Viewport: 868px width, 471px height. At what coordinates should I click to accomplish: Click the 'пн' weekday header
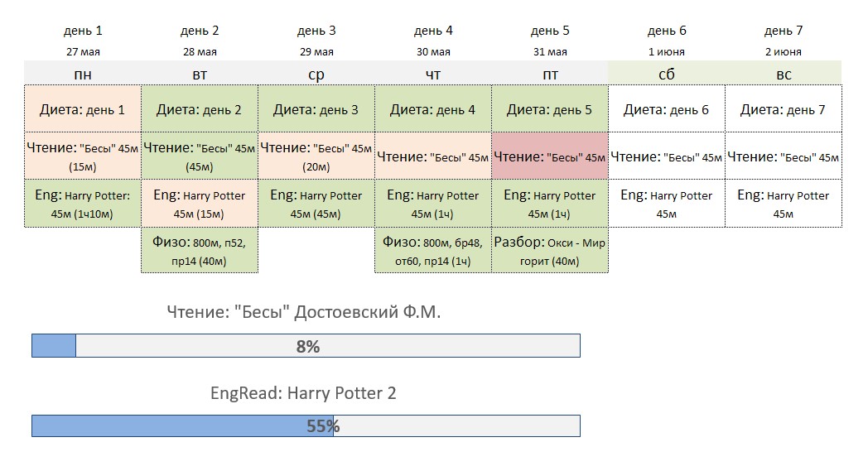pyautogui.click(x=83, y=74)
